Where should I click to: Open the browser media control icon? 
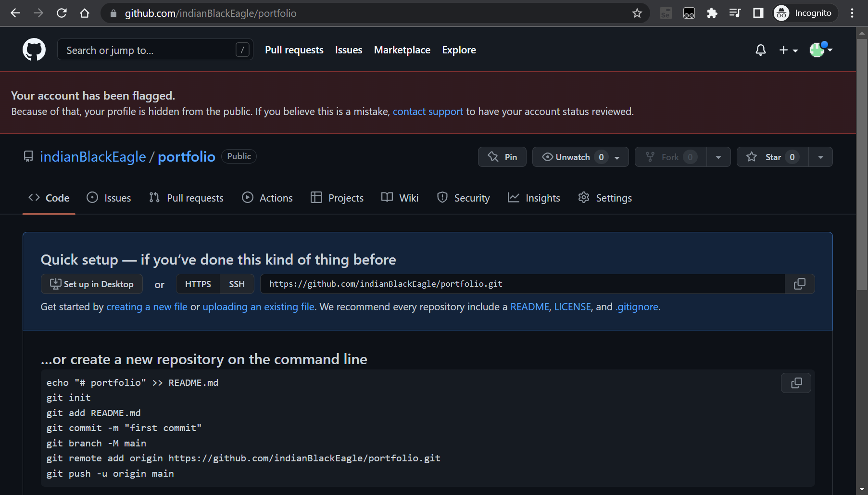735,13
